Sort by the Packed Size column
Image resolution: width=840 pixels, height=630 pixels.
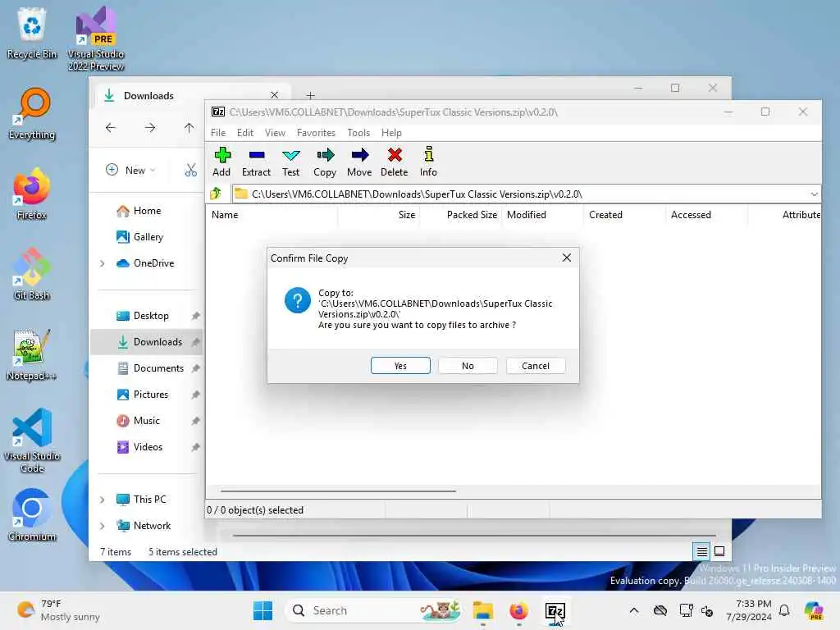coord(460,215)
